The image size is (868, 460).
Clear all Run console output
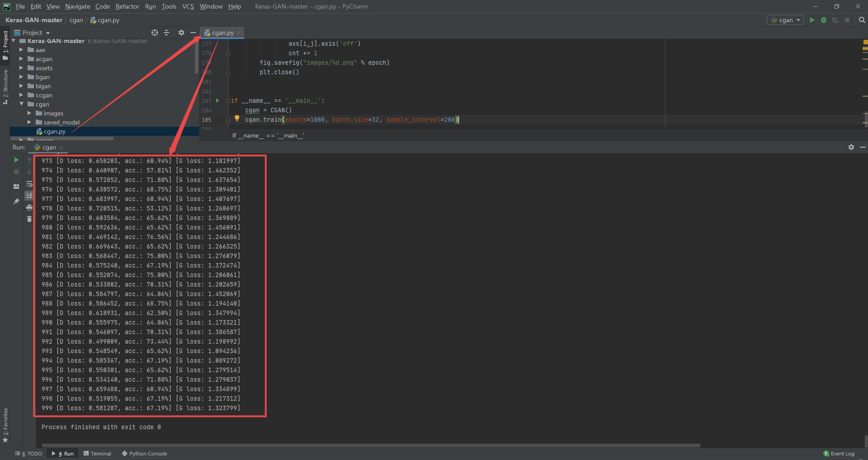click(x=29, y=219)
